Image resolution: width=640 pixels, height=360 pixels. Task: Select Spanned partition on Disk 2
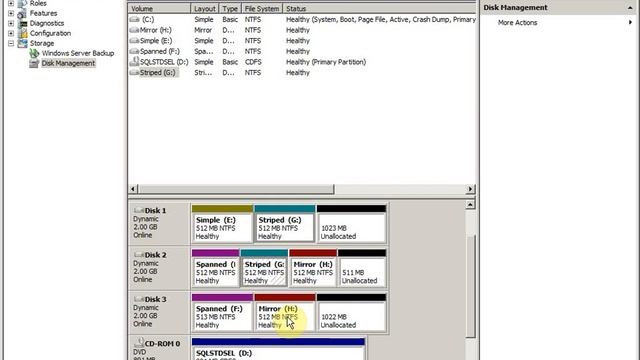tap(215, 268)
